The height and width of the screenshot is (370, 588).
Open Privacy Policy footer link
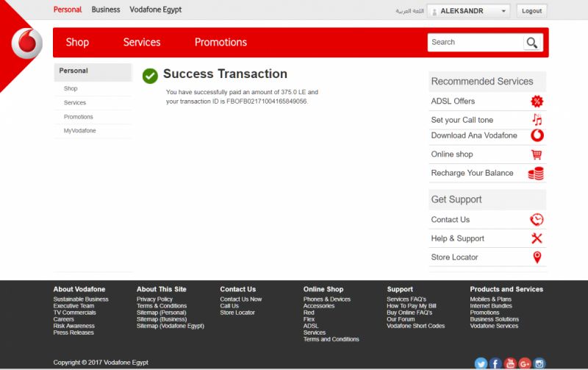[154, 299]
